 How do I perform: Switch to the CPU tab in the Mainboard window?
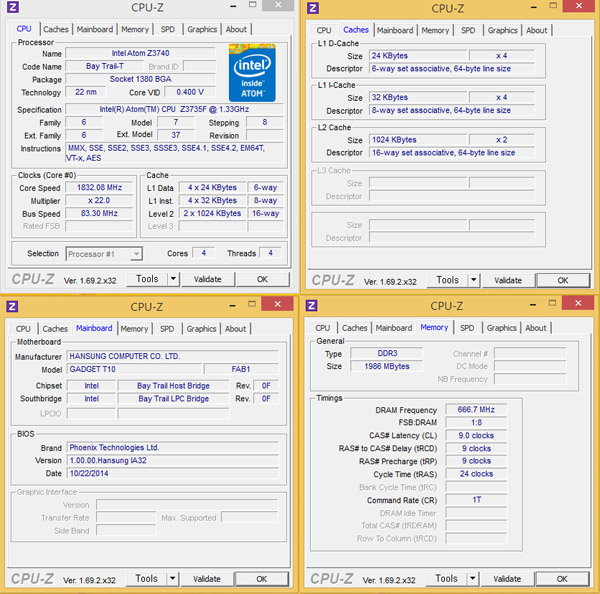23,329
